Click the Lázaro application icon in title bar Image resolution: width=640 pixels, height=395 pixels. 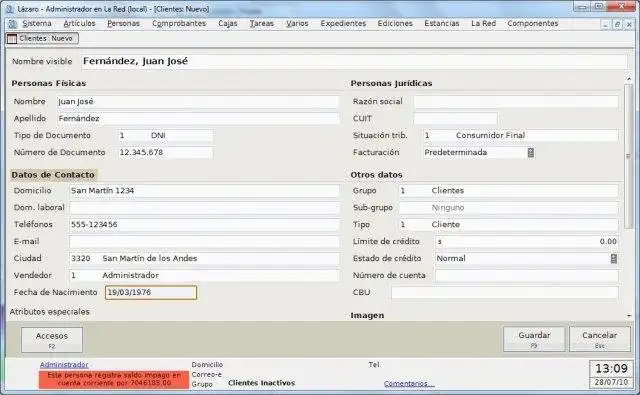pyautogui.click(x=10, y=9)
